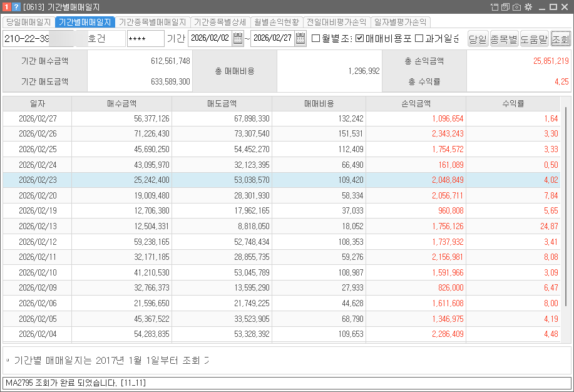
Task: Uncheck the 매매비용포함 checkbox
Action: pos(359,39)
